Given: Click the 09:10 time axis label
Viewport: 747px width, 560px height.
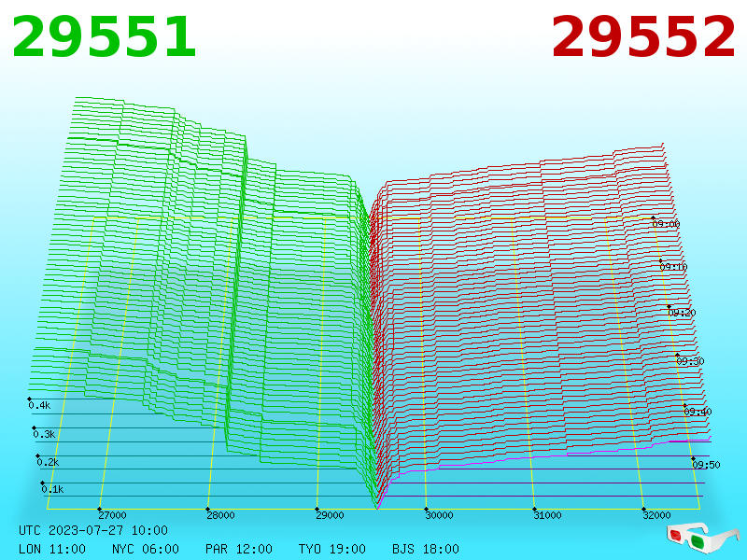Looking at the screenshot, I should [673, 267].
